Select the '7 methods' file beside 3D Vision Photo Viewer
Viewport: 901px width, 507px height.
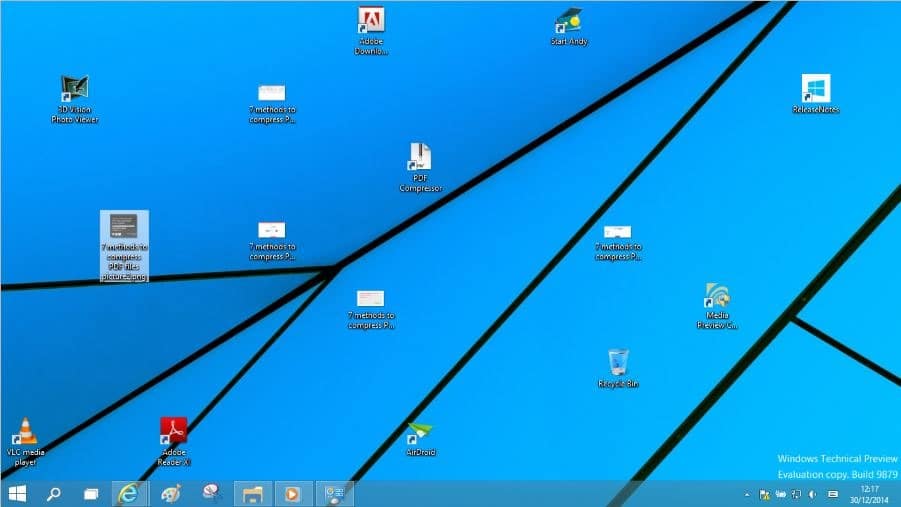(x=272, y=104)
